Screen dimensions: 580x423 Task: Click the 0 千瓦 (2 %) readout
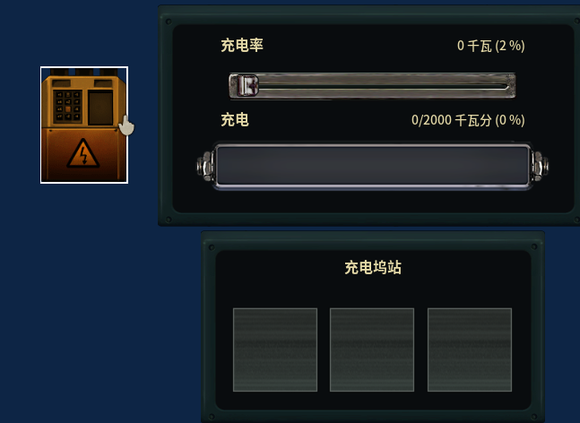[x=491, y=46]
